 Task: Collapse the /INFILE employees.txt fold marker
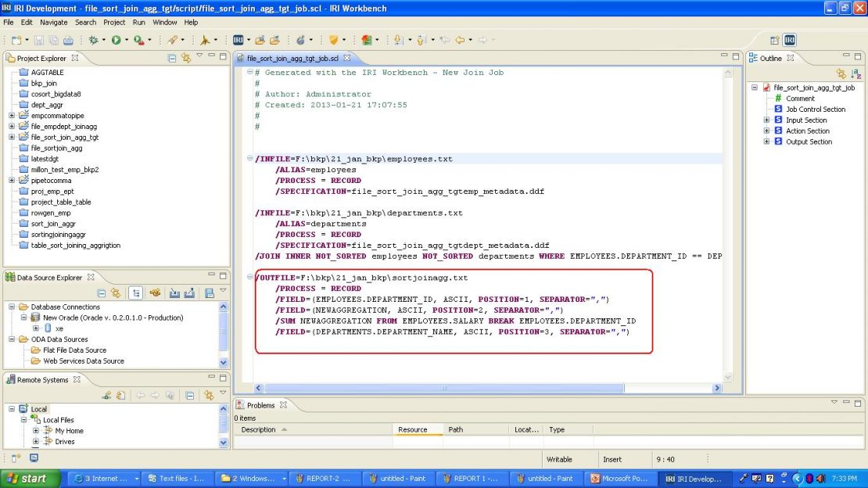pyautogui.click(x=250, y=159)
